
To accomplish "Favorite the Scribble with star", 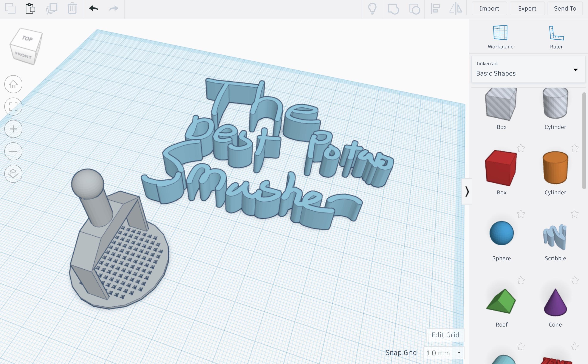I will [574, 214].
